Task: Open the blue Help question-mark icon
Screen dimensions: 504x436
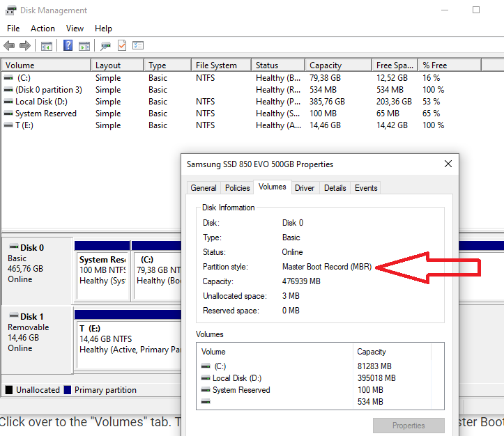Action: tap(68, 45)
